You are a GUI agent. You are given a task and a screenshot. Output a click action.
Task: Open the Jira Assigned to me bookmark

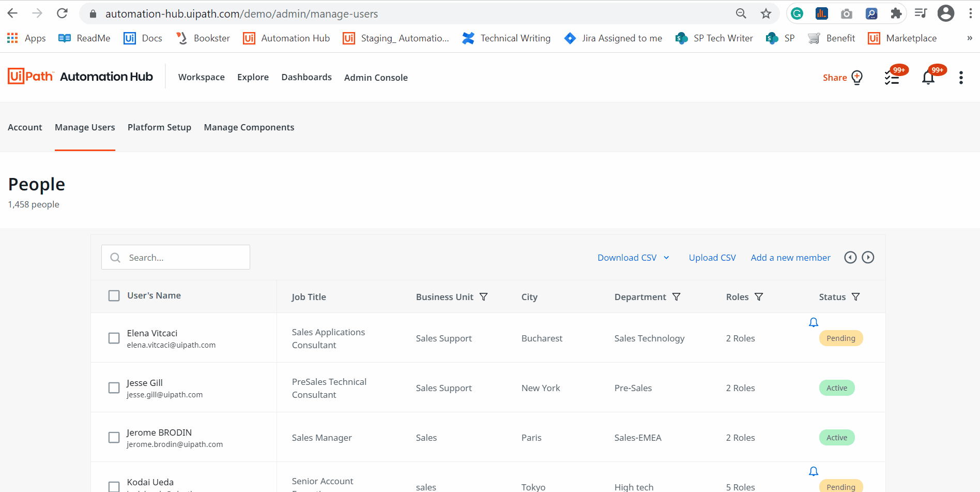pos(613,38)
